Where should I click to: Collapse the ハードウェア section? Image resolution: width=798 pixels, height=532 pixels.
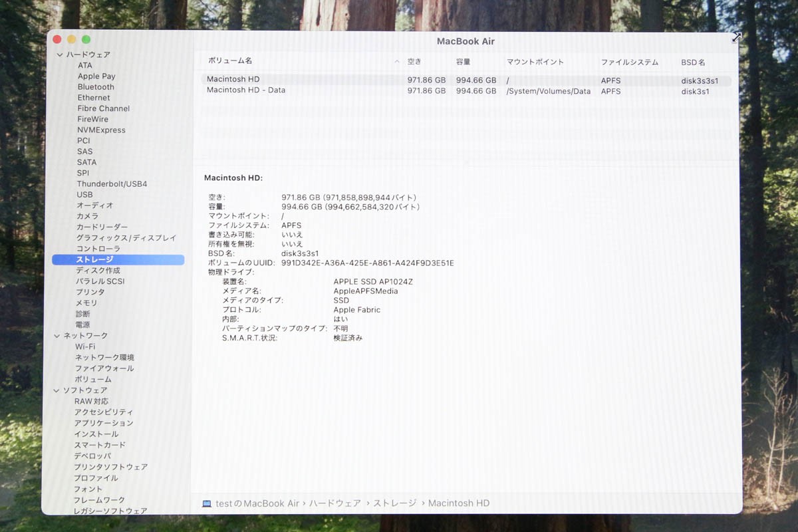tap(60, 55)
